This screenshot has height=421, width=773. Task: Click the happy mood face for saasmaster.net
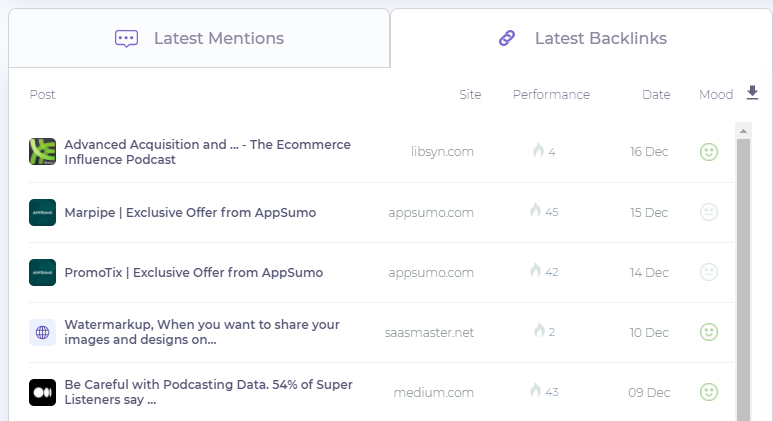point(709,332)
